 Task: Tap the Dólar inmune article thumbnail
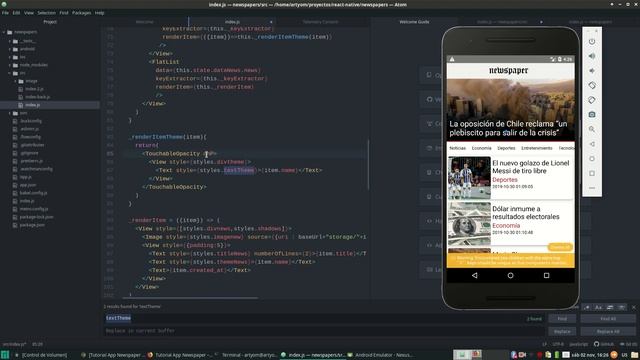[x=469, y=224]
